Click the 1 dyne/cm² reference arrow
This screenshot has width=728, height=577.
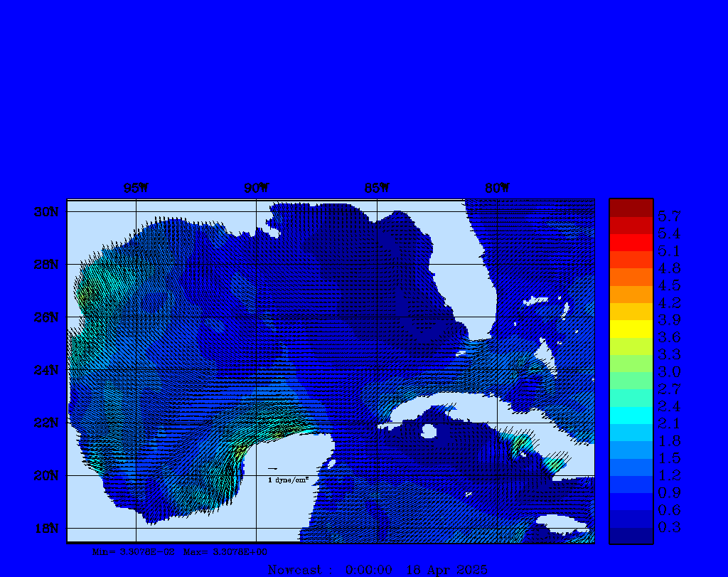pyautogui.click(x=272, y=468)
